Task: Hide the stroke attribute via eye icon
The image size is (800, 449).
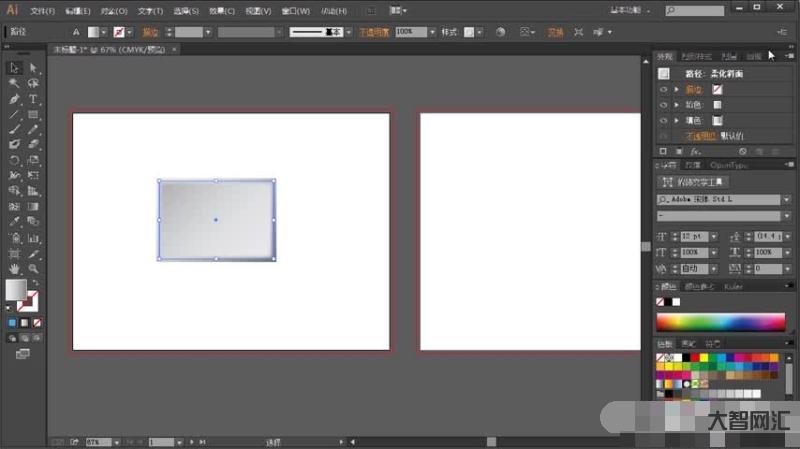Action: [x=663, y=89]
